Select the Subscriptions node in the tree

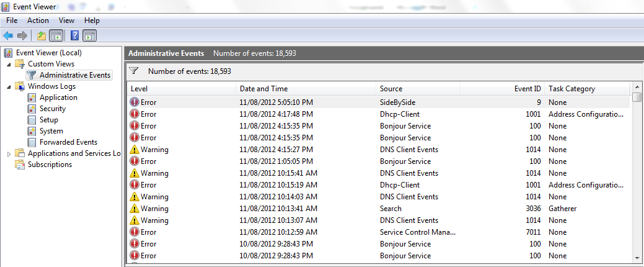(50, 165)
